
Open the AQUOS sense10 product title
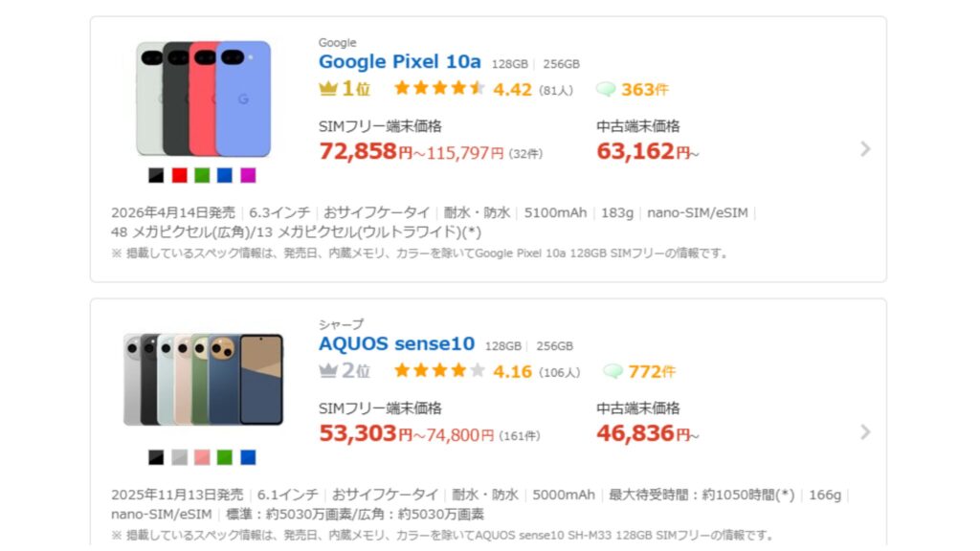(396, 343)
